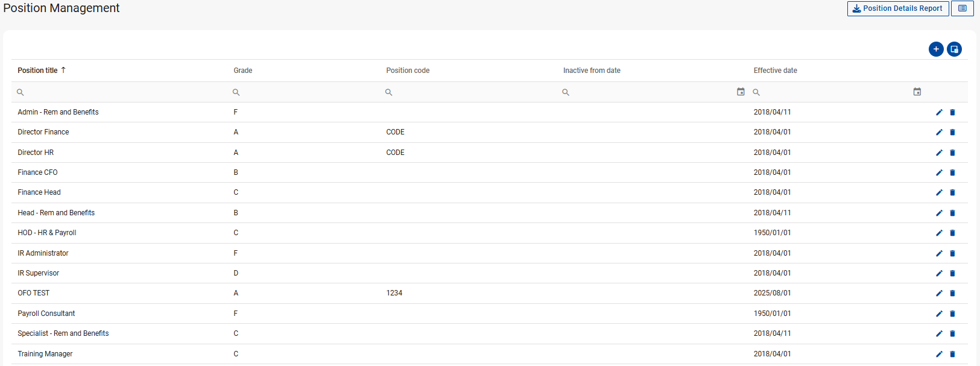Screen dimensions: 980x366
Task: Sort the table by Grade column
Action: tap(243, 71)
